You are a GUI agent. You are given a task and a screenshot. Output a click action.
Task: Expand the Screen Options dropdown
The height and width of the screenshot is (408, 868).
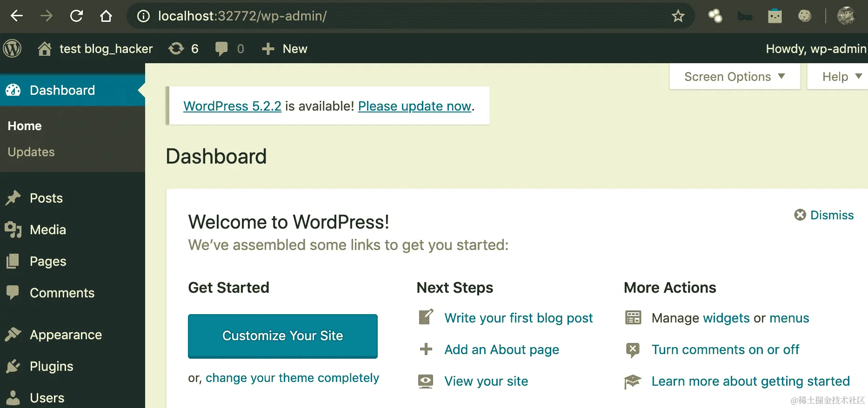point(734,77)
